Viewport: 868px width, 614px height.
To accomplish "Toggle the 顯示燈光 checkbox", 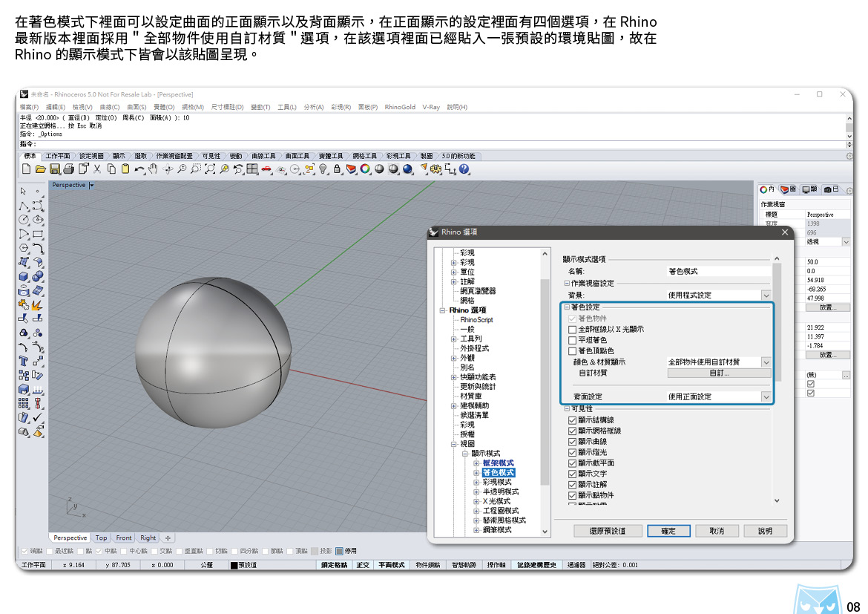I will point(573,453).
